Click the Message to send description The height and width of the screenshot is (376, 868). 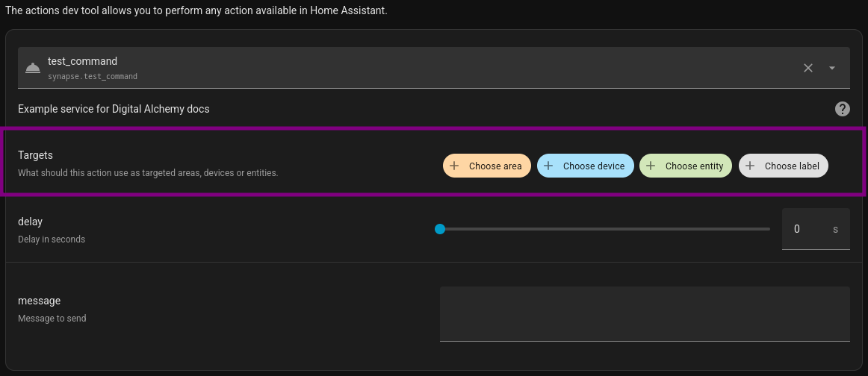[x=52, y=319]
